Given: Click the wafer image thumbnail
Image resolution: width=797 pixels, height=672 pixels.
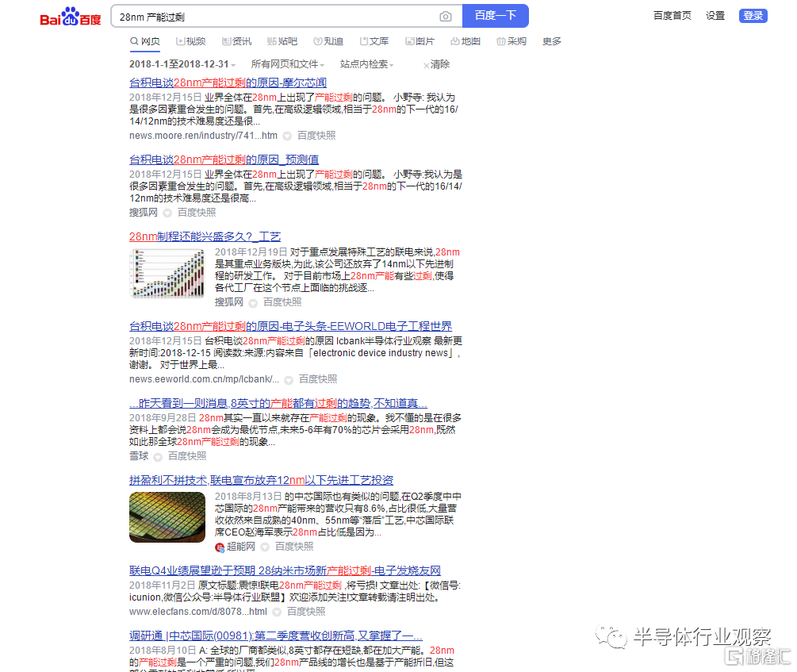Looking at the screenshot, I should click(167, 517).
